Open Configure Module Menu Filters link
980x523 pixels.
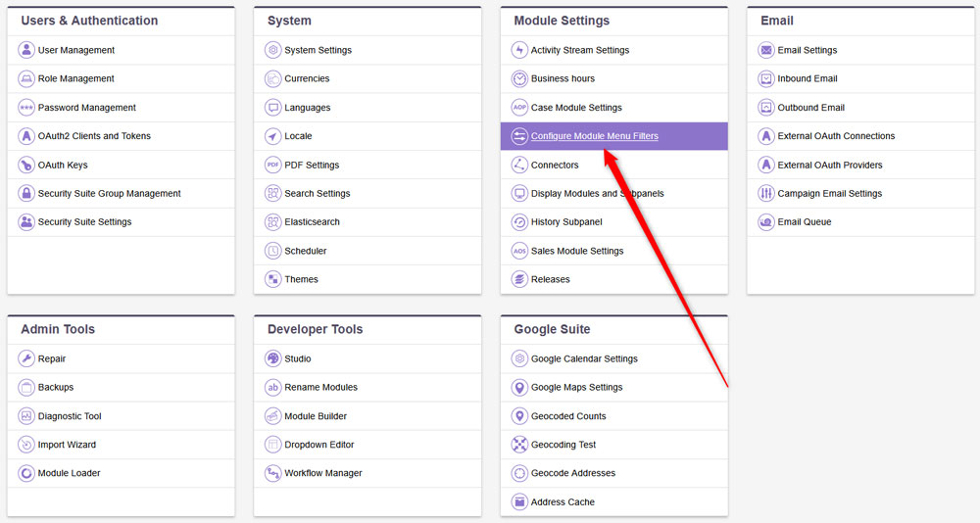(x=595, y=136)
